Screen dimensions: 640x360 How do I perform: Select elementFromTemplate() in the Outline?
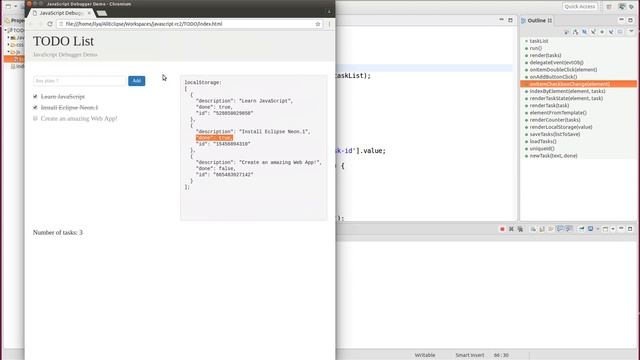[x=558, y=113]
